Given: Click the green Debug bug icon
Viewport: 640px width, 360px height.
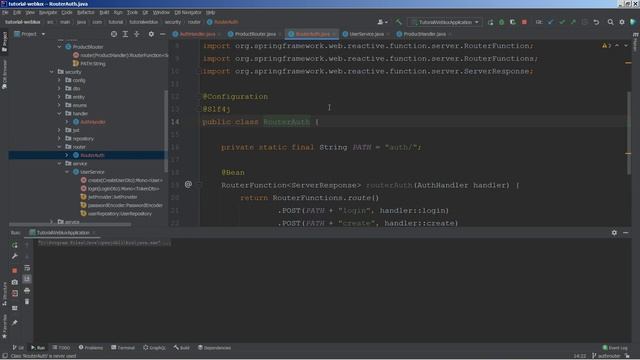Looking at the screenshot, I should click(x=502, y=22).
